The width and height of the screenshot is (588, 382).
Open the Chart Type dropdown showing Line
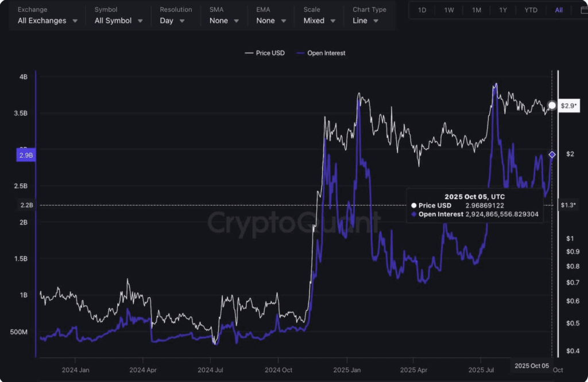tap(365, 21)
